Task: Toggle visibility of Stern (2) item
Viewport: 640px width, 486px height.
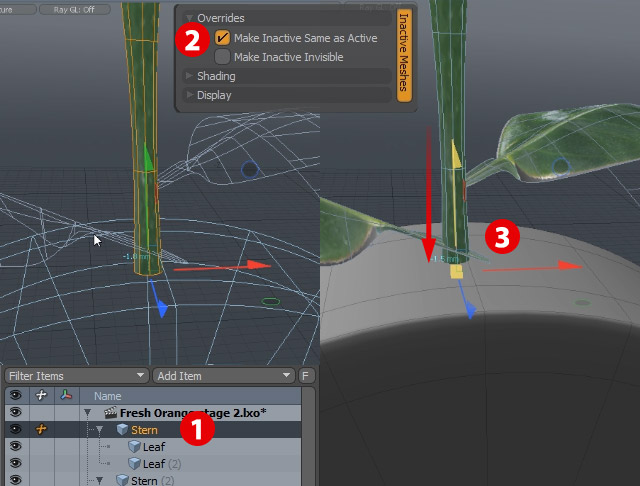Action: 16,480
